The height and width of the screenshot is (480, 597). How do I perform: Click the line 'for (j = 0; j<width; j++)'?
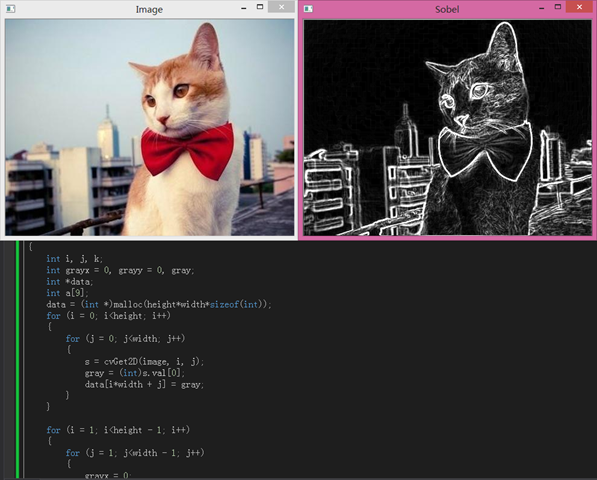click(125, 339)
